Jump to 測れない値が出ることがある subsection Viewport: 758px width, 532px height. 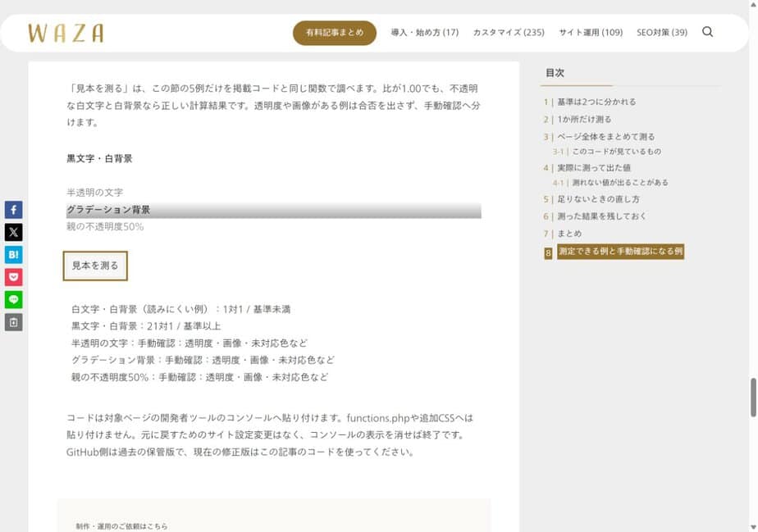coord(620,183)
